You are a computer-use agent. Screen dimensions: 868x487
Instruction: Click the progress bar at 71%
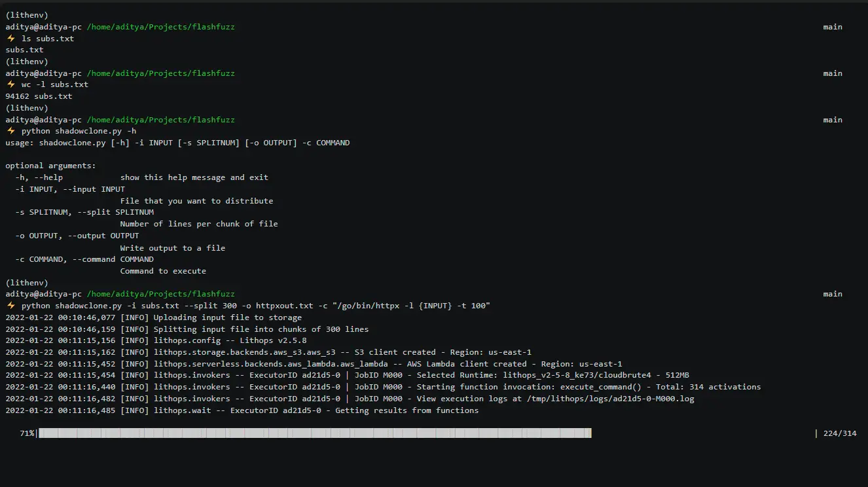pyautogui.click(x=315, y=433)
